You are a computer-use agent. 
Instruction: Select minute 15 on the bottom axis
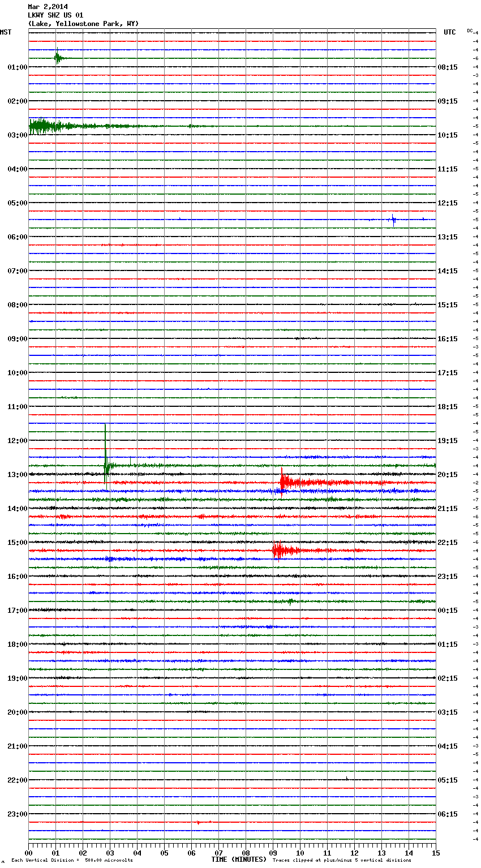pyautogui.click(x=436, y=853)
